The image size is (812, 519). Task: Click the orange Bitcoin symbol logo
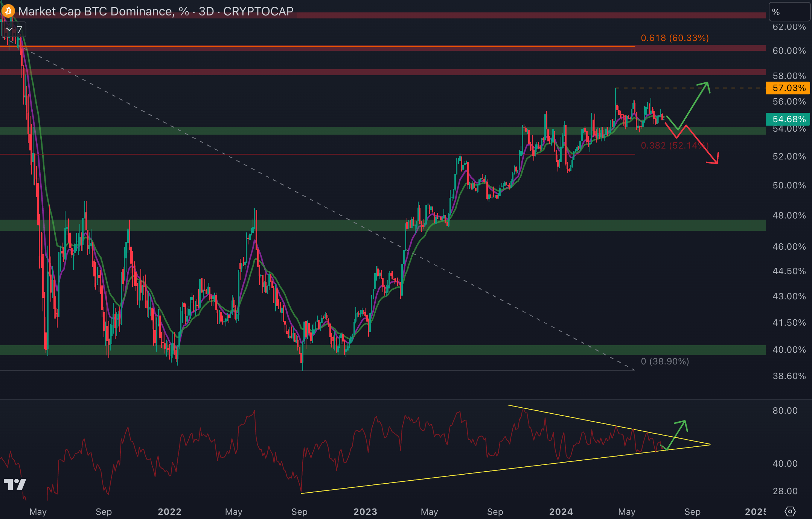click(8, 11)
